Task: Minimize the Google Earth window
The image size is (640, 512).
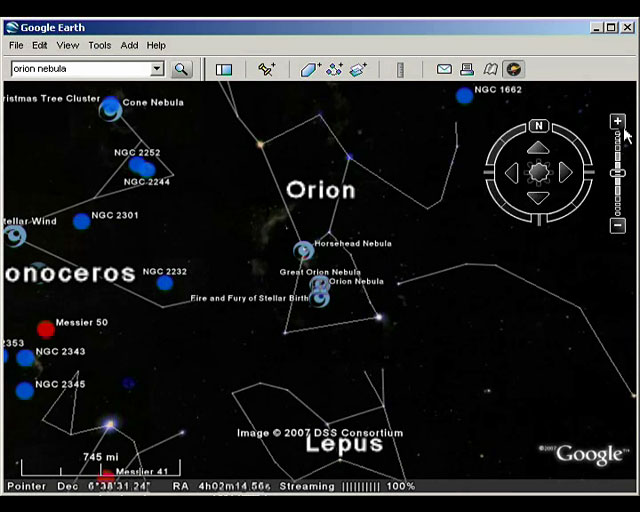Action: click(597, 28)
